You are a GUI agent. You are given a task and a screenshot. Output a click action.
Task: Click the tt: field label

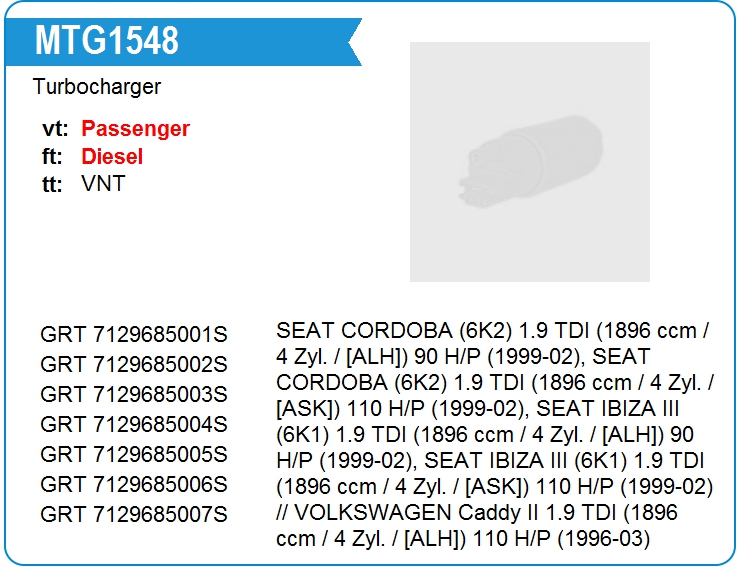point(53,184)
